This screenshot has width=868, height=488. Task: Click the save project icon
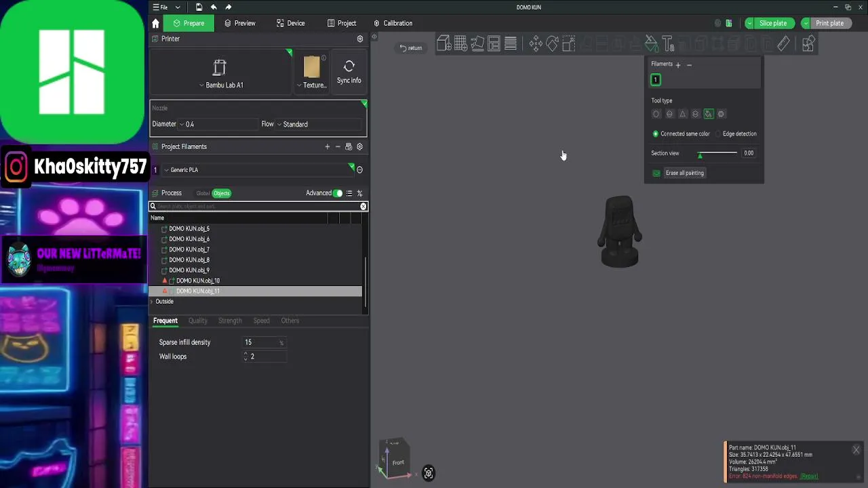tap(199, 7)
